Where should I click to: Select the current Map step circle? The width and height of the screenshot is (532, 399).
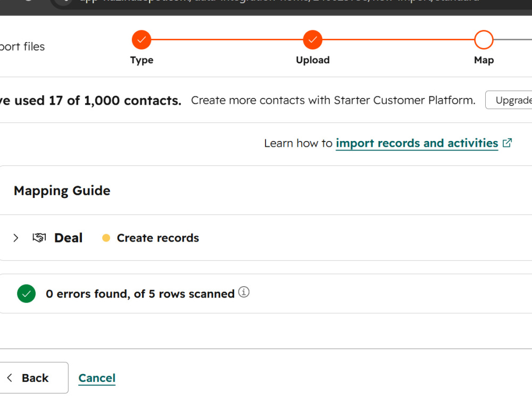(484, 40)
